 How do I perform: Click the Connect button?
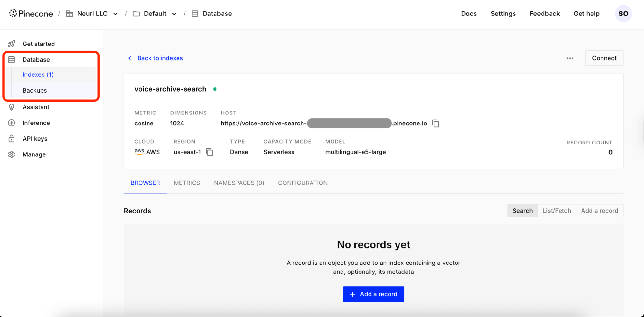pyautogui.click(x=604, y=58)
